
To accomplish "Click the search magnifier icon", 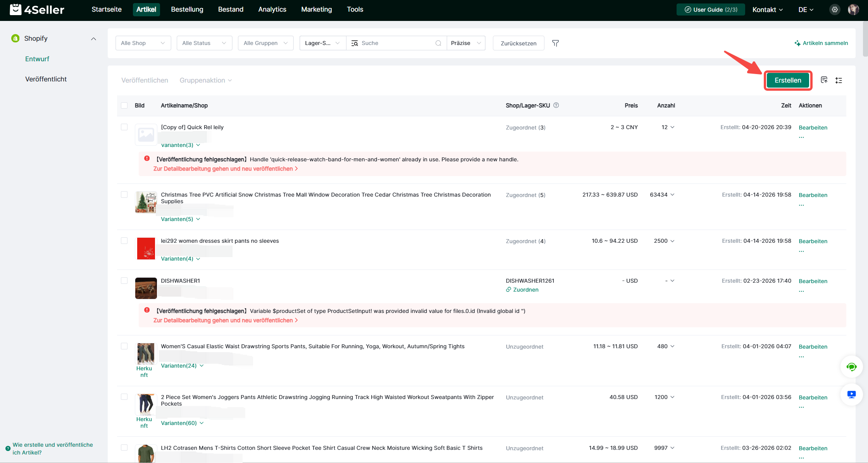I will point(438,43).
